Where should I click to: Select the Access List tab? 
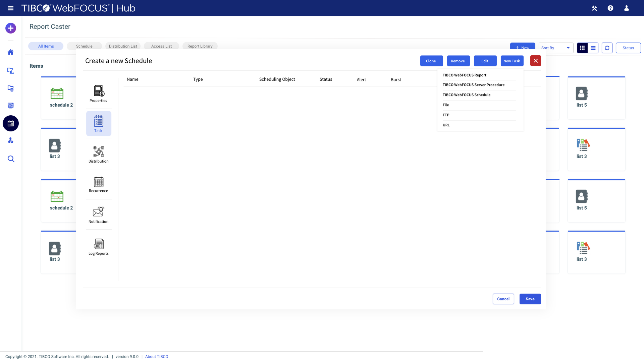click(x=161, y=46)
